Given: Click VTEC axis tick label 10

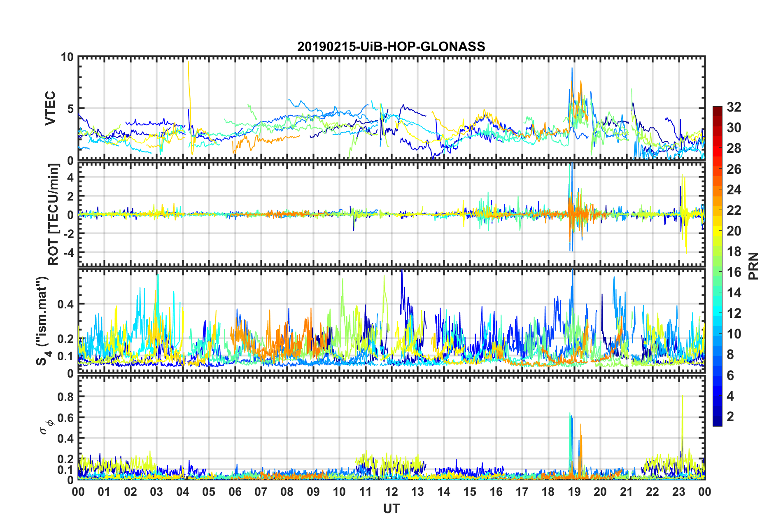Looking at the screenshot, I should [67, 57].
